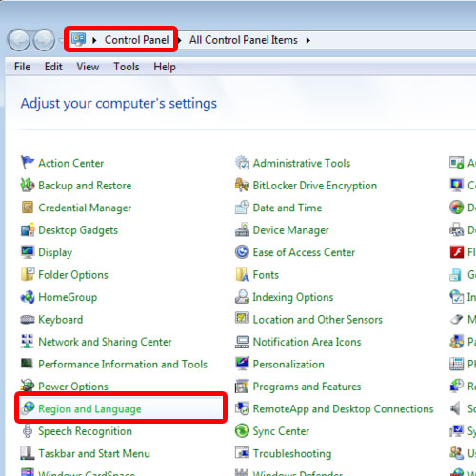Screen dimensions: 476x476
Task: Click the Desktop Gadgets icon
Action: click(28, 229)
